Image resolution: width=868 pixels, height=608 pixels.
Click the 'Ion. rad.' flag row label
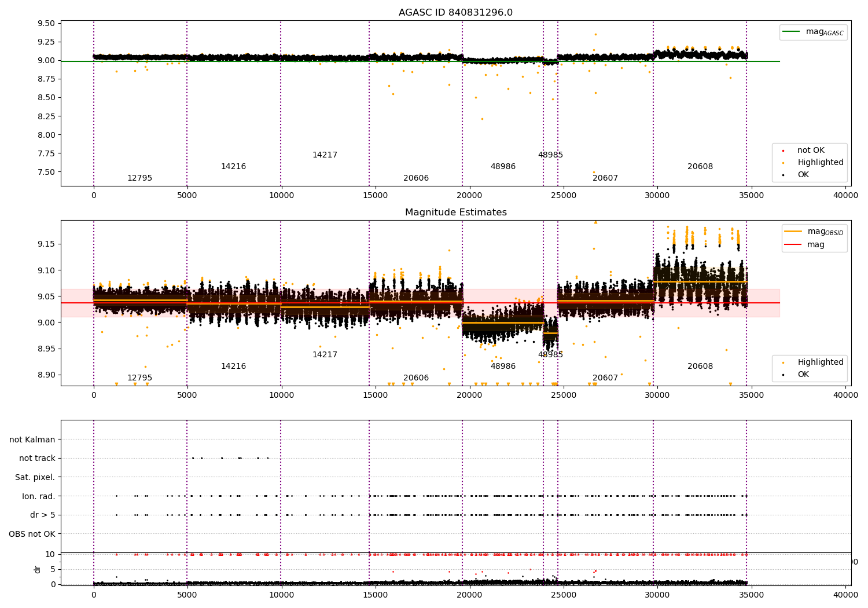39,496
